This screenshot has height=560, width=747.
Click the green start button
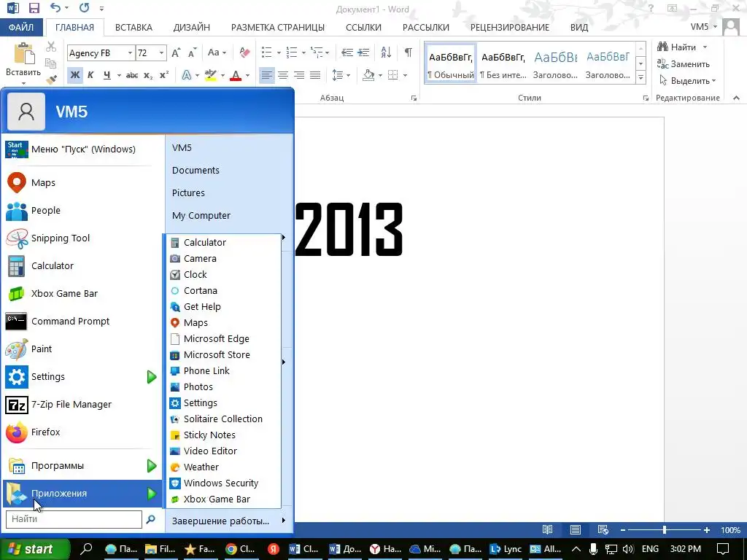[x=35, y=549]
